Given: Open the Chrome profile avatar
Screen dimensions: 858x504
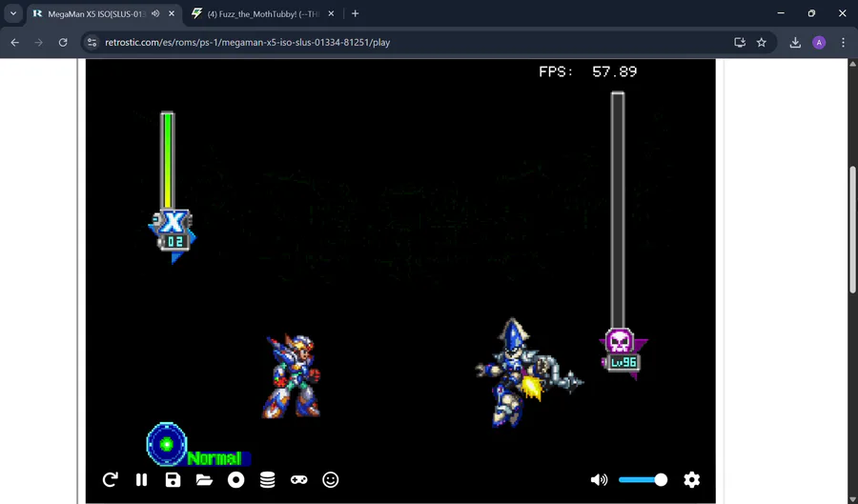Looking at the screenshot, I should (819, 42).
